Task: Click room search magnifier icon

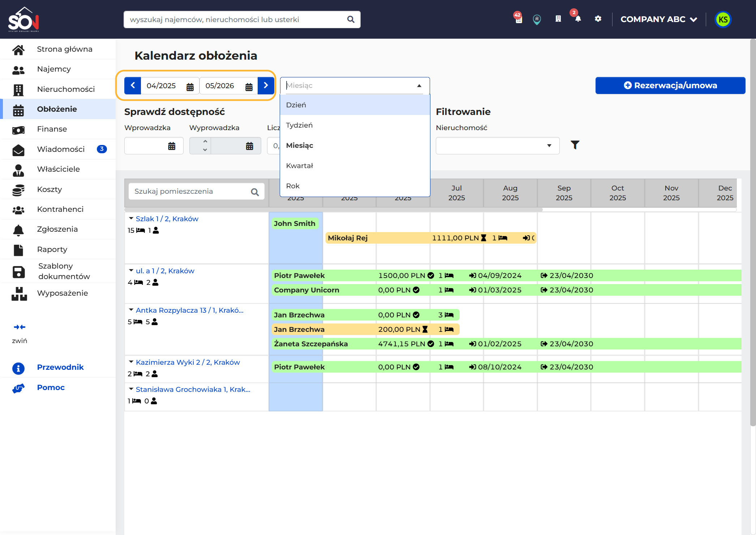Action: pos(255,192)
